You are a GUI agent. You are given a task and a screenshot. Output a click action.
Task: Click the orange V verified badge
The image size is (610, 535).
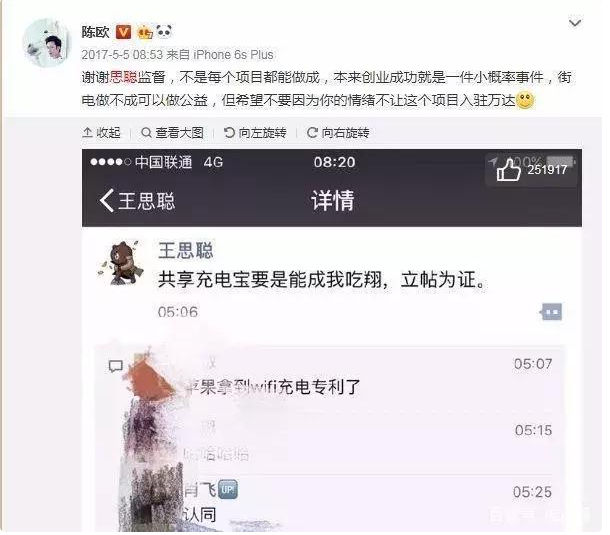pyautogui.click(x=123, y=32)
